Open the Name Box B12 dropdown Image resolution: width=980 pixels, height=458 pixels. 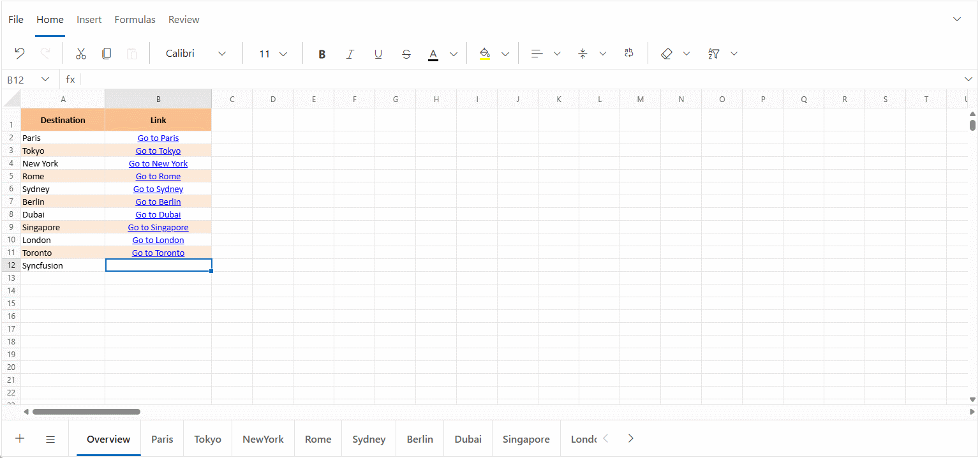(45, 79)
